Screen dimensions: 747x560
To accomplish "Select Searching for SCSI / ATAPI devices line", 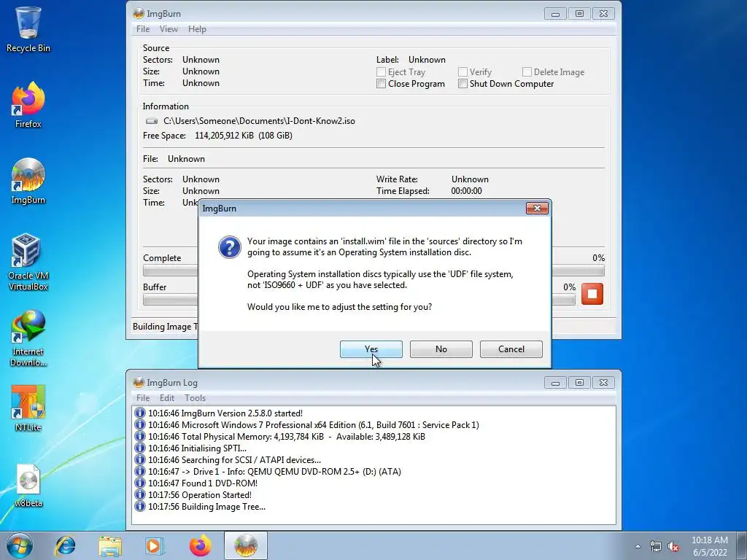I will (234, 460).
